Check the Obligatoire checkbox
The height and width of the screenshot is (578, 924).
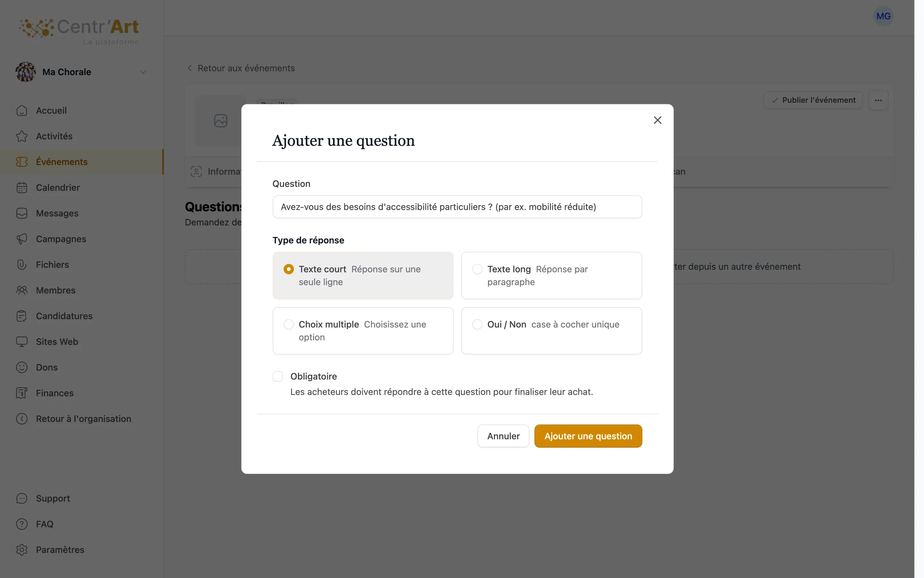278,377
